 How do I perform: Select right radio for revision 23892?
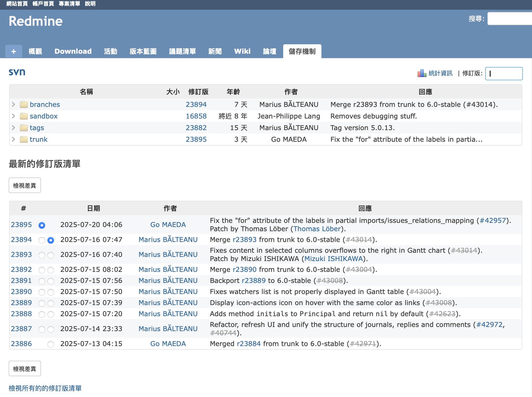[x=51, y=270]
